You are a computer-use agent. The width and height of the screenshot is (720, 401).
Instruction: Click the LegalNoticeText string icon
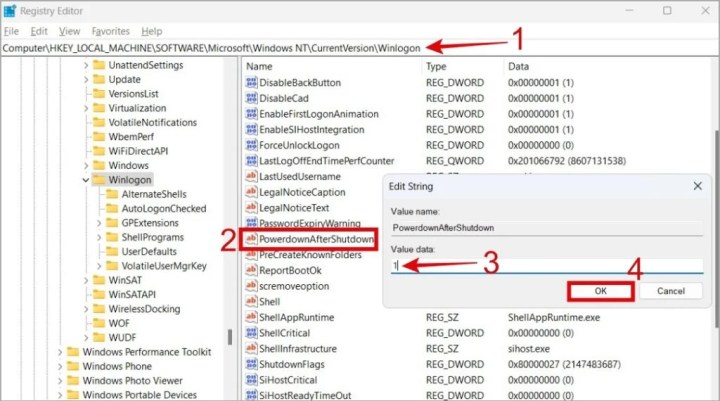(251, 208)
